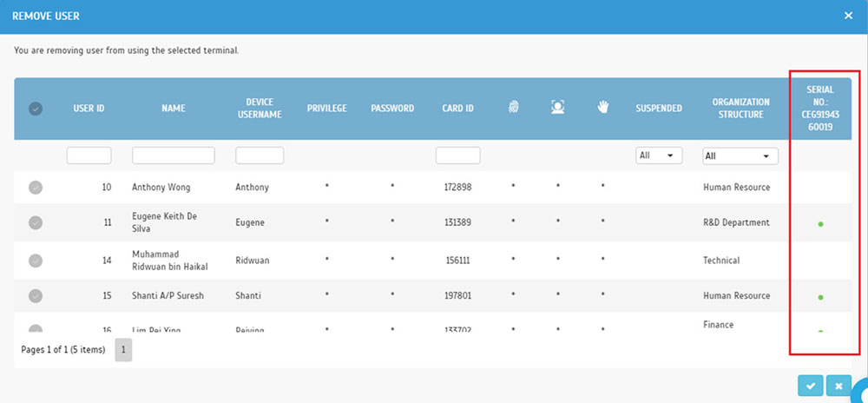This screenshot has height=403, width=868.
Task: Click the fingerprint column header icon
Action: coord(513,108)
